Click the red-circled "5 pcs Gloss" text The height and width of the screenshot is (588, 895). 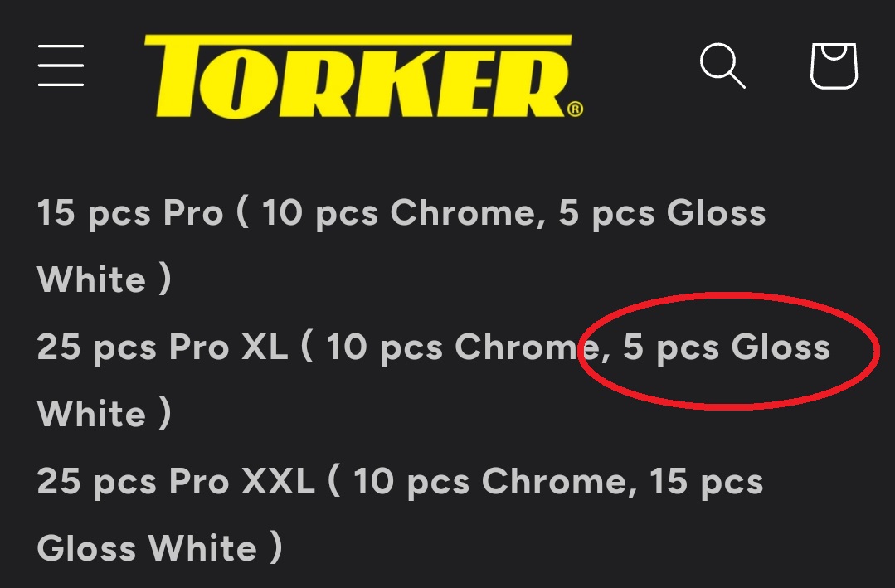click(726, 347)
